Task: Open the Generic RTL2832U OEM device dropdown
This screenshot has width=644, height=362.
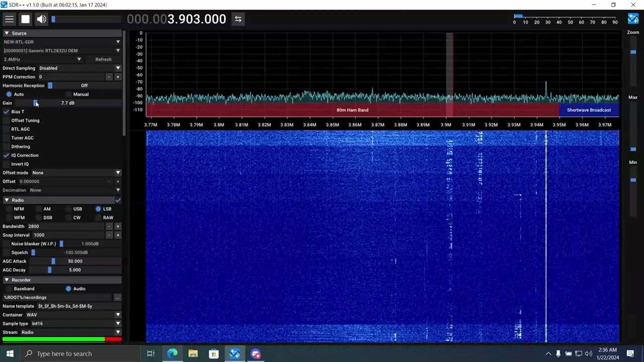Action: point(61,50)
